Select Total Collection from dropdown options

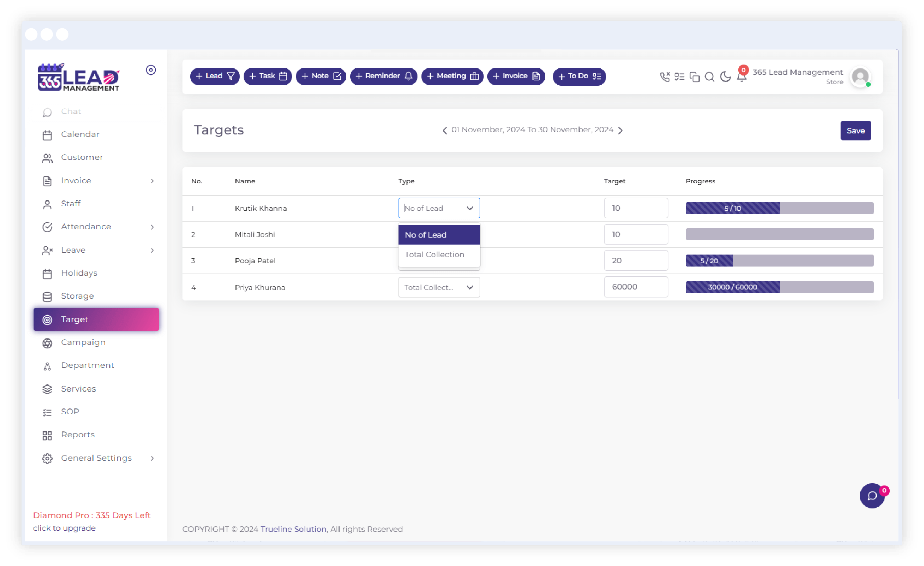(x=438, y=254)
